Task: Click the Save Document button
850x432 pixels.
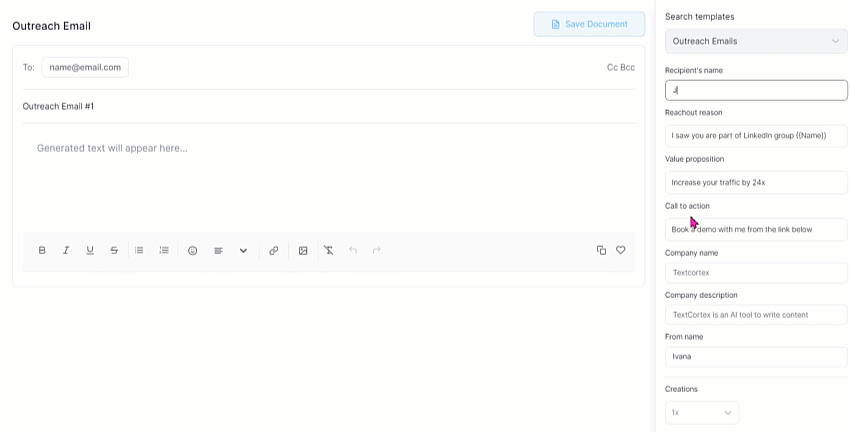Action: [589, 24]
